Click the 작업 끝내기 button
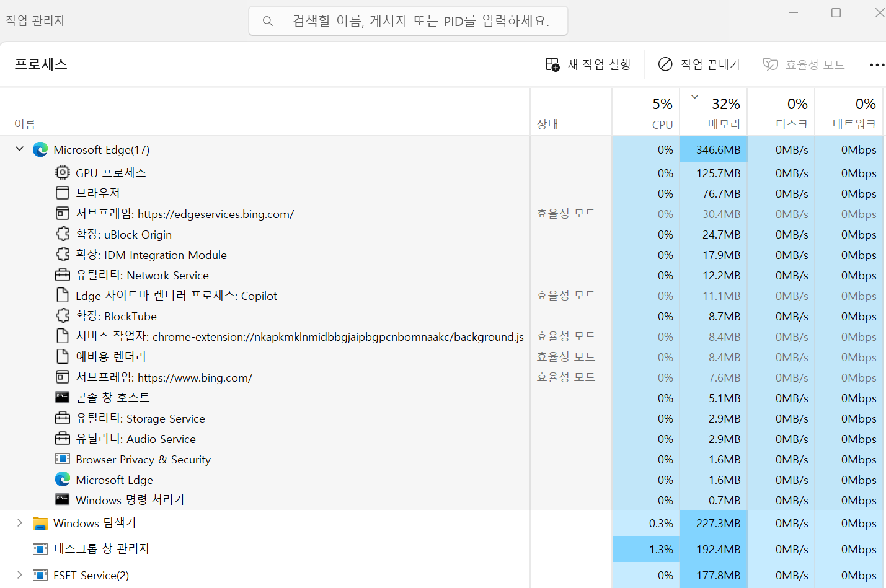Viewport: 886px width, 588px height. pos(699,64)
